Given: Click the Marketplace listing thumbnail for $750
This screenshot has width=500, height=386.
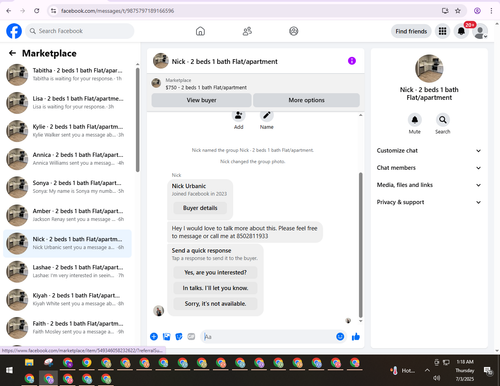Looking at the screenshot, I should pos(156,83).
